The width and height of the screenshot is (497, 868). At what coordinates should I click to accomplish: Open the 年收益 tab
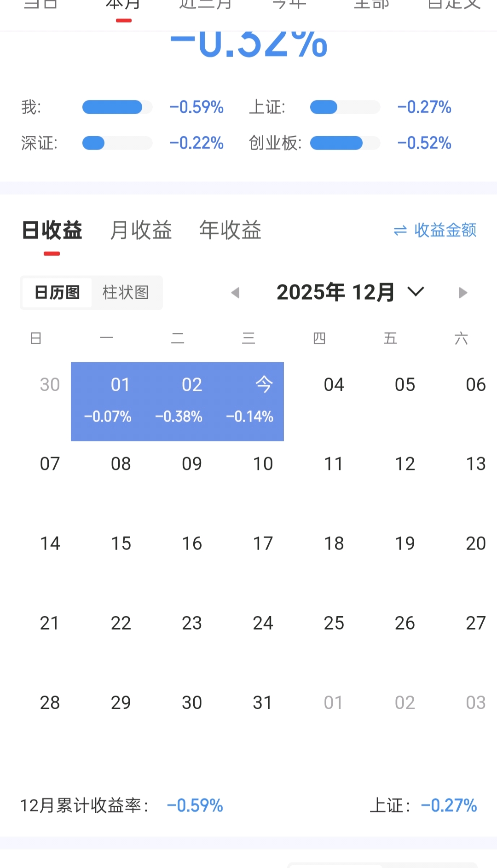(230, 230)
